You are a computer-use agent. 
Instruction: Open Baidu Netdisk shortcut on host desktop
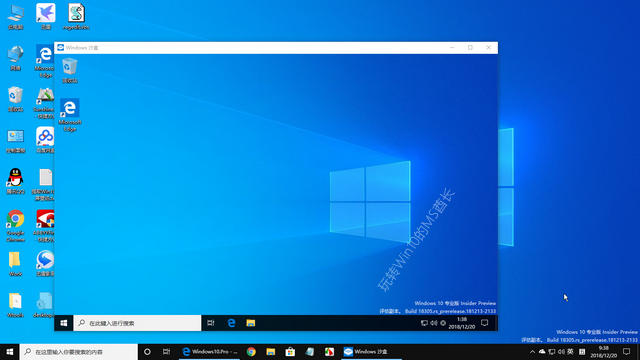[45, 140]
